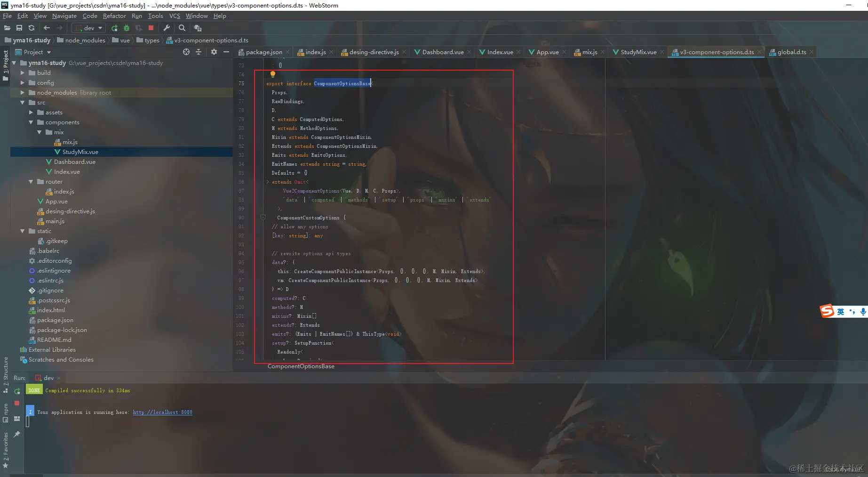Toggle Sogou English/Chinese mode indicator

(x=841, y=312)
